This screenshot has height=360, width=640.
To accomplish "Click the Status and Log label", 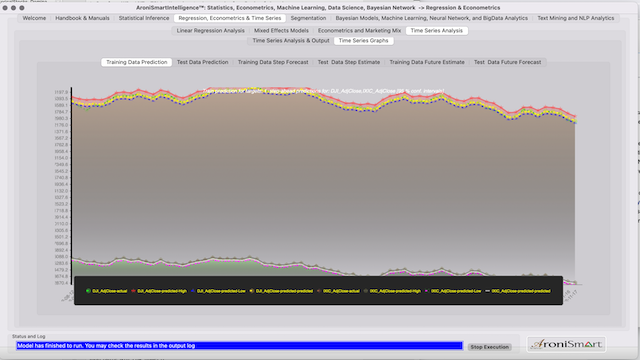I will coord(29,336).
